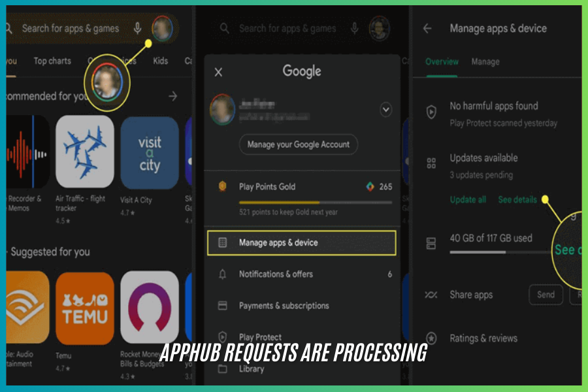Open the Air Traffic flight tracker app icon
Viewport: 588px width, 392px height.
pos(85,152)
